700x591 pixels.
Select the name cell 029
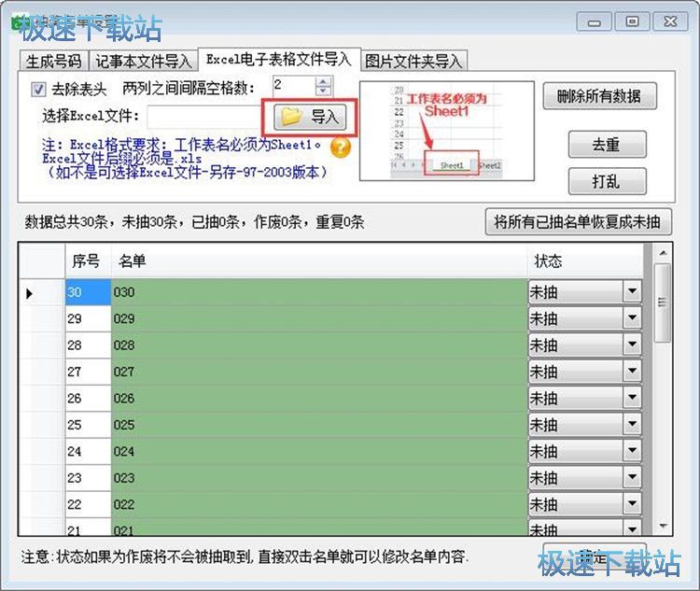pos(319,318)
